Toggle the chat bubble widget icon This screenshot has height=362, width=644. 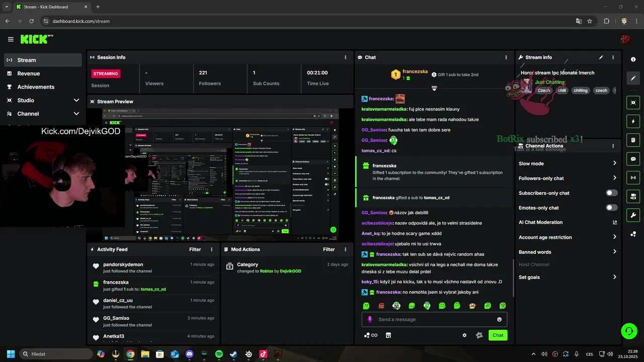(x=633, y=159)
